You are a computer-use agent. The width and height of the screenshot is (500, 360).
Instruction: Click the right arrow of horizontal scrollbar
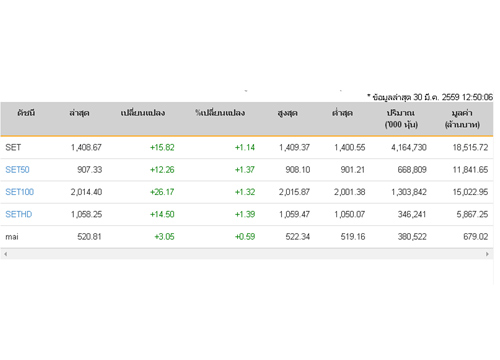[x=487, y=254]
